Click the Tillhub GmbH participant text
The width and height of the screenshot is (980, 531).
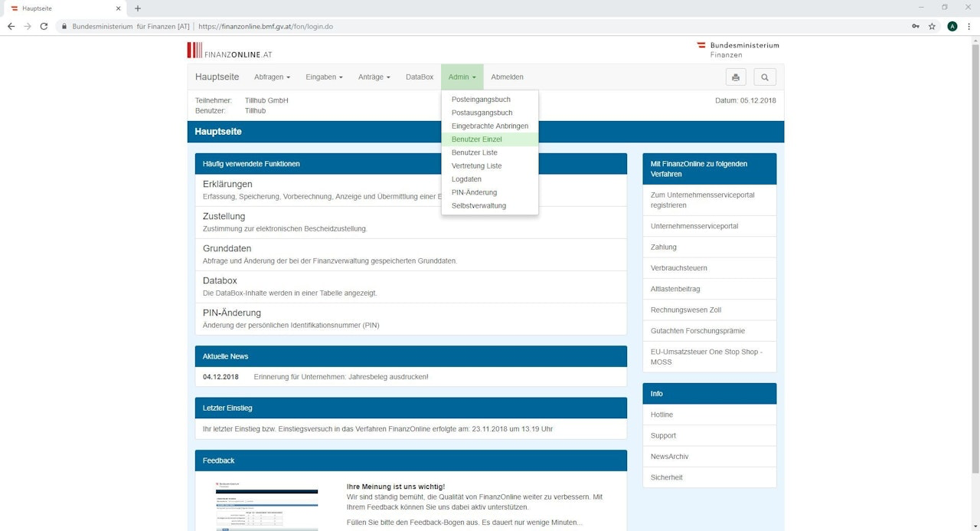[x=266, y=100]
